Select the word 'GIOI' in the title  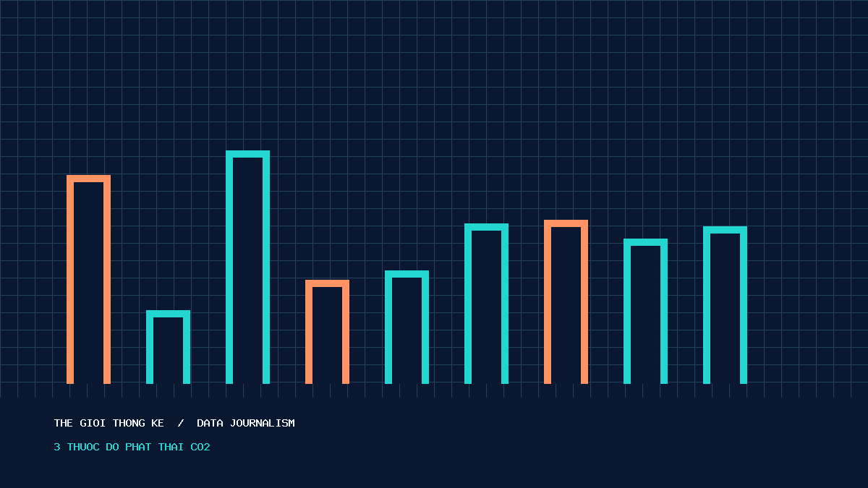click(x=93, y=423)
